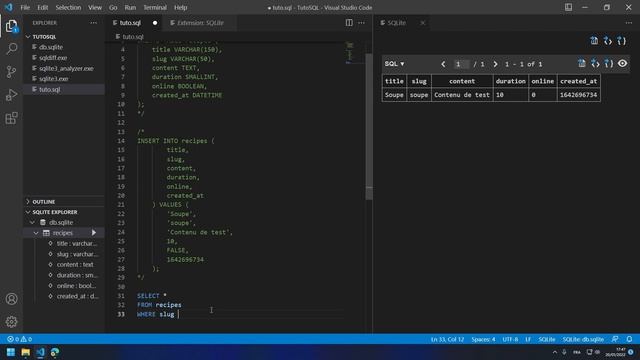Open SQLite panel More Actions ellipsis
This screenshot has height=360, width=640.
629,23
